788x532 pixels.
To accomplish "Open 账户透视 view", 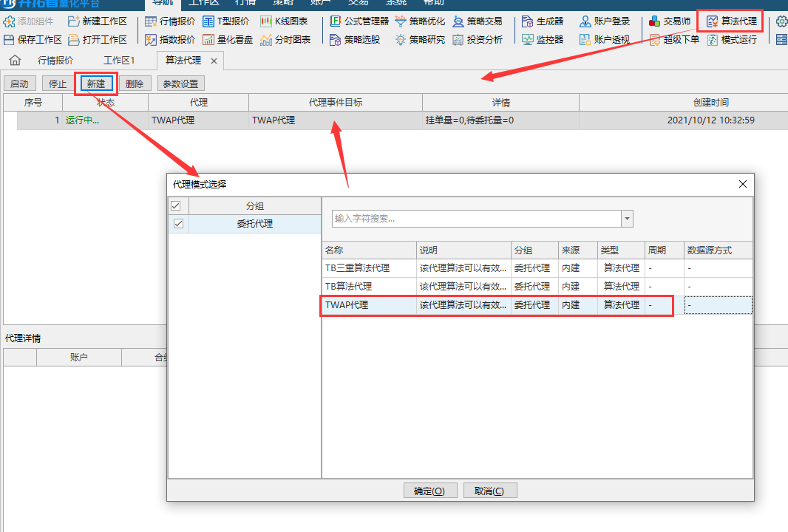I will pyautogui.click(x=605, y=39).
